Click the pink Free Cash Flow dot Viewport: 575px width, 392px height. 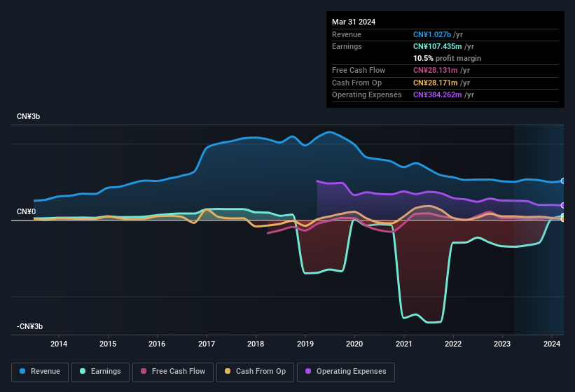coord(144,372)
